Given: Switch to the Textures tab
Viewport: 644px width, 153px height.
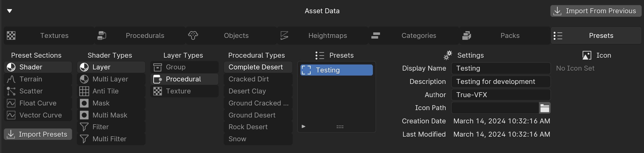Looking at the screenshot, I should coord(49,36).
